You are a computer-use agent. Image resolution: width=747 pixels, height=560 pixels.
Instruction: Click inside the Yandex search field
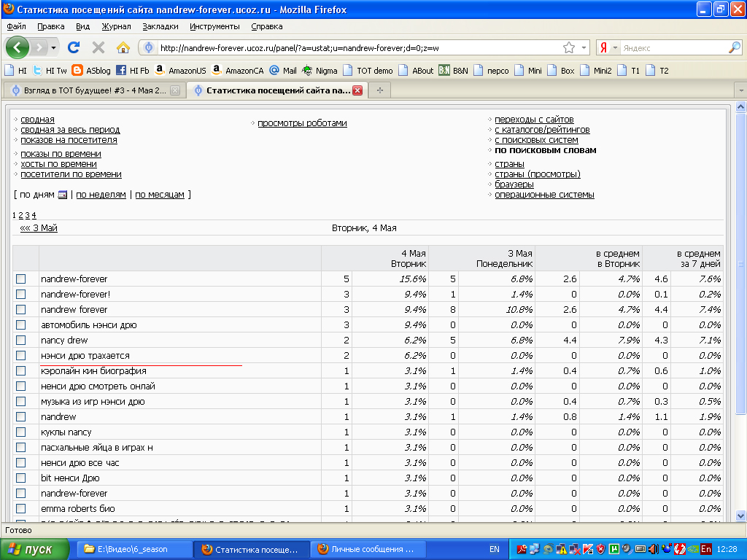tap(674, 47)
